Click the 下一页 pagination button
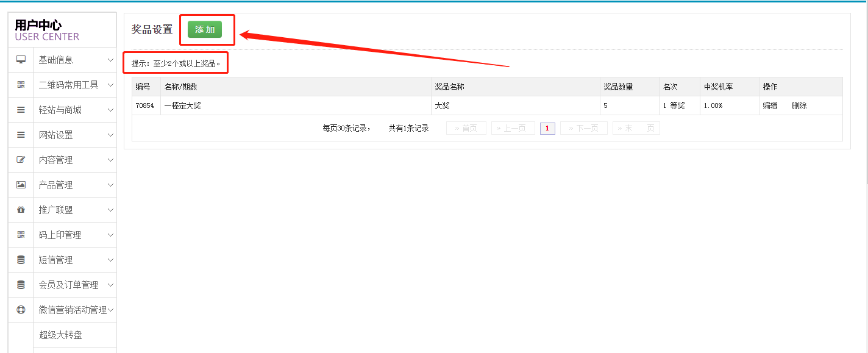Viewport: 868px width, 353px height. pos(584,128)
